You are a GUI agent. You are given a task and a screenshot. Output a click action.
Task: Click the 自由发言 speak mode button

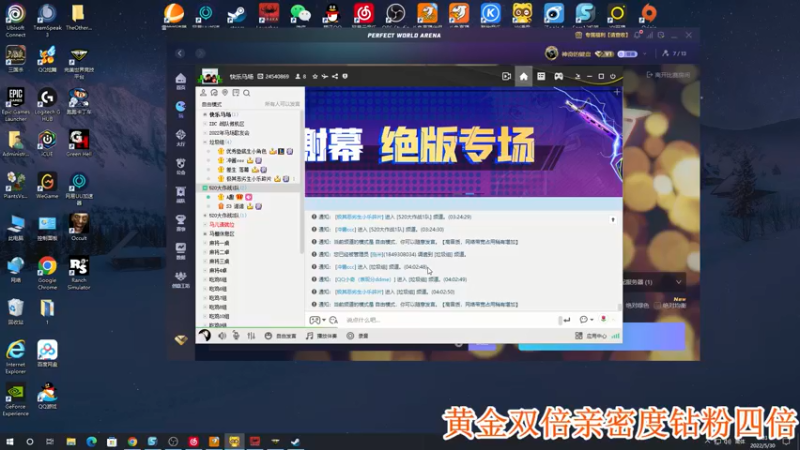[281, 336]
